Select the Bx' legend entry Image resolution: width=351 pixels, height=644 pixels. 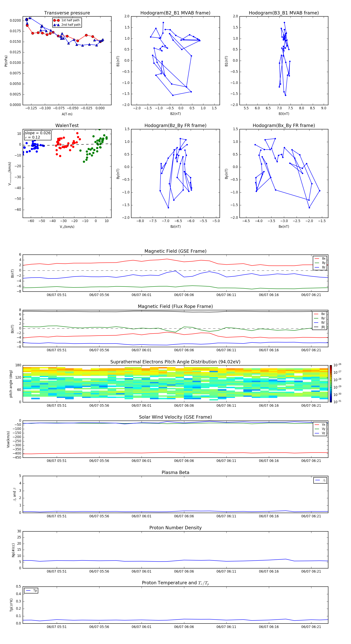320,314
